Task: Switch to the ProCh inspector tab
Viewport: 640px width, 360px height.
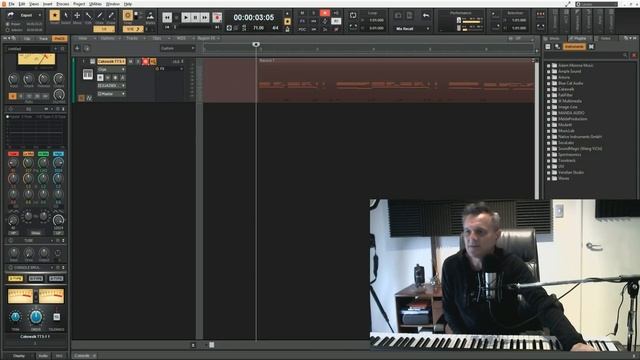Action: tap(60, 38)
